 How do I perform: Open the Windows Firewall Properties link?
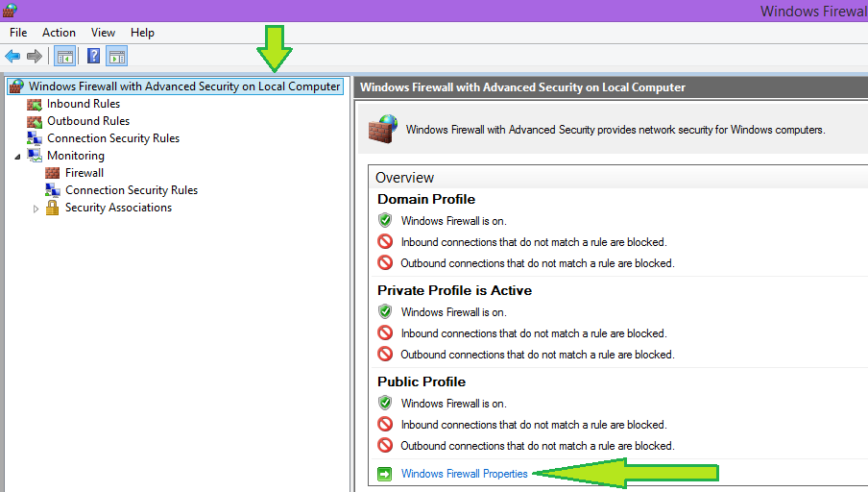(x=465, y=474)
